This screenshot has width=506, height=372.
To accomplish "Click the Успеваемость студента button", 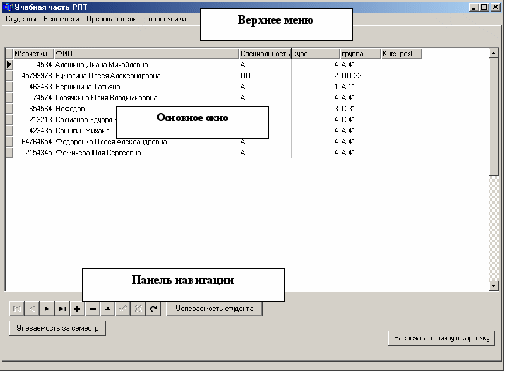I will point(214,309).
